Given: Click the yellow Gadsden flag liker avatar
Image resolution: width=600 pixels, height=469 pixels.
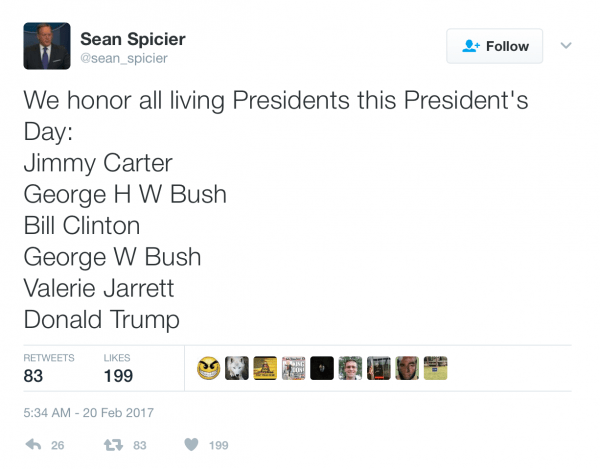Looking at the screenshot, I should pos(265,368).
